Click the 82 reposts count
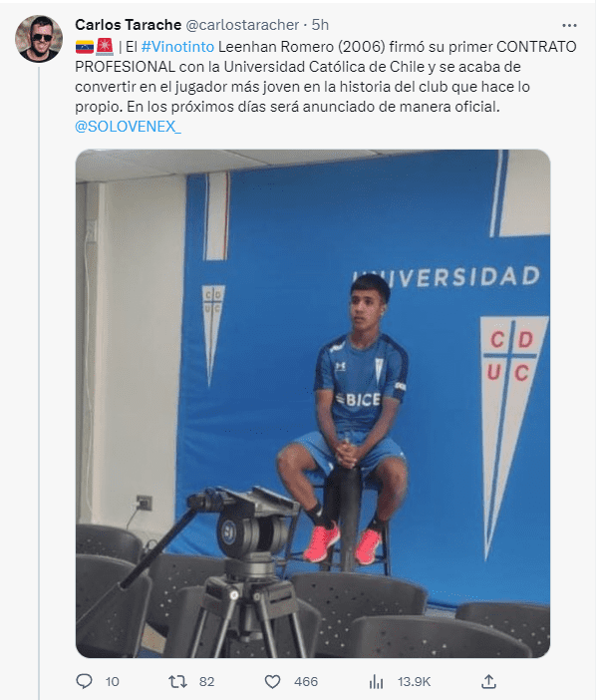The height and width of the screenshot is (700, 596). pyautogui.click(x=206, y=682)
